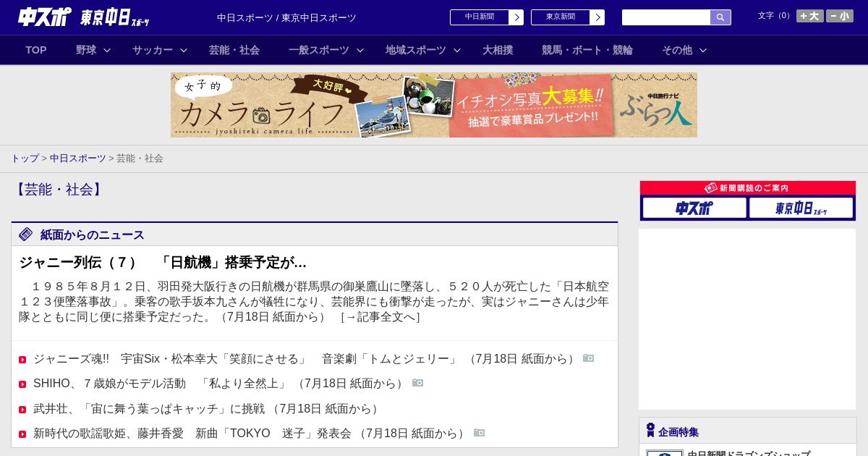Click 新聞購読のご案内 header

[747, 188]
